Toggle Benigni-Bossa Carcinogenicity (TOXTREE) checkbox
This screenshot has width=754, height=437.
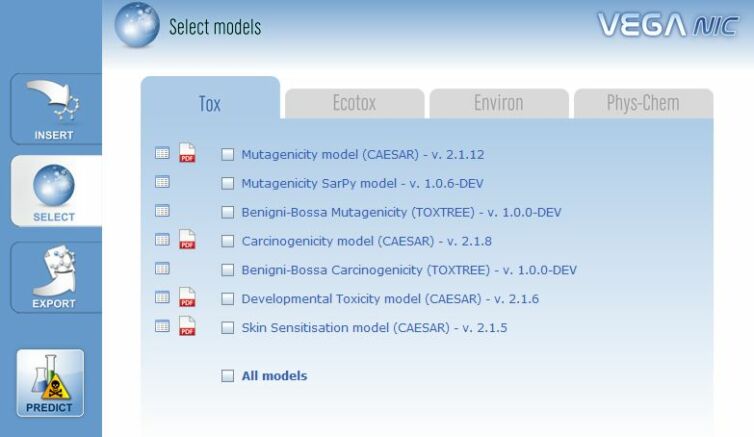point(228,270)
